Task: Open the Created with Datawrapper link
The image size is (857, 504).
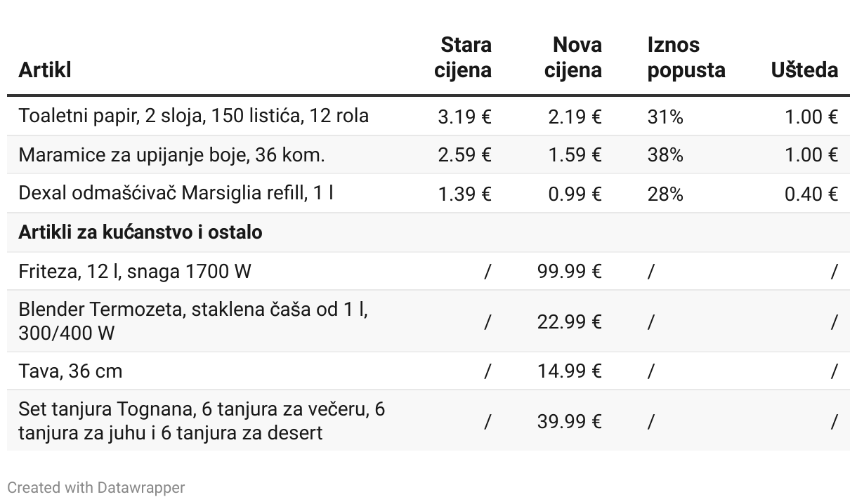Action: tap(96, 487)
